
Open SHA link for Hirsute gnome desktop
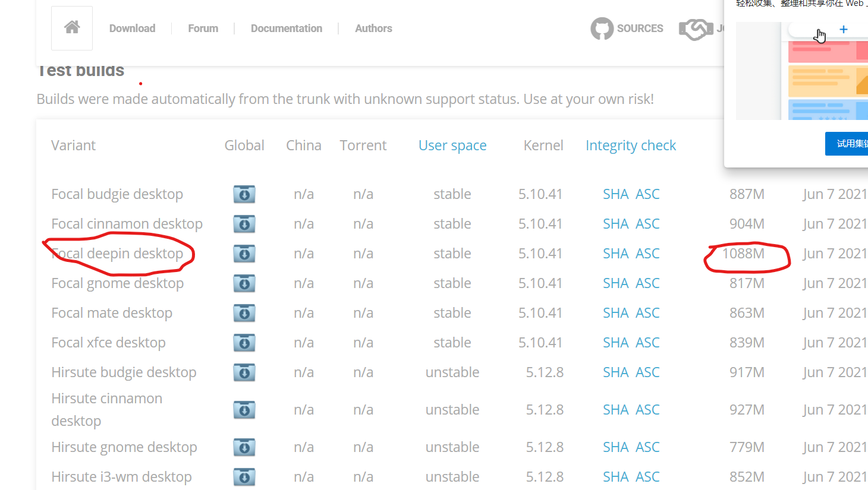(x=616, y=447)
